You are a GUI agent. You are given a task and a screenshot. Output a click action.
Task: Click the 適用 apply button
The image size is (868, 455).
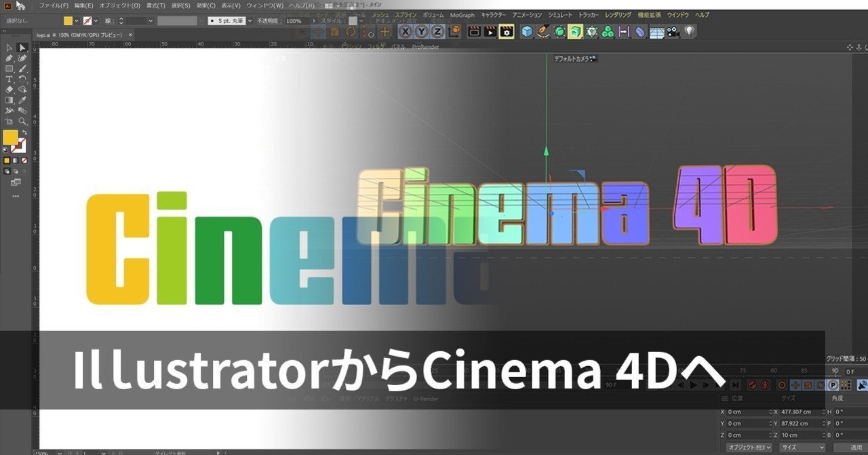point(851,448)
